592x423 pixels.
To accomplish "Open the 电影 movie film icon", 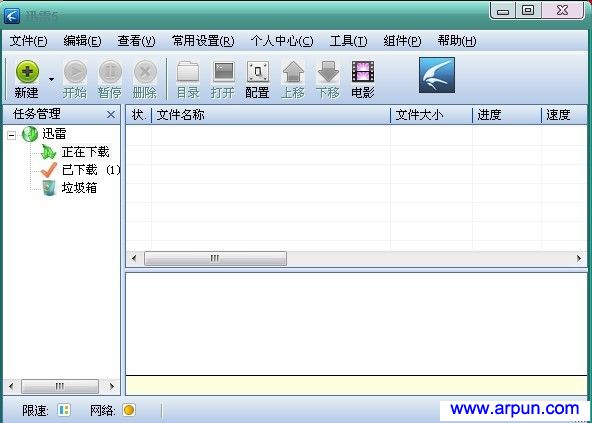I will pyautogui.click(x=363, y=72).
